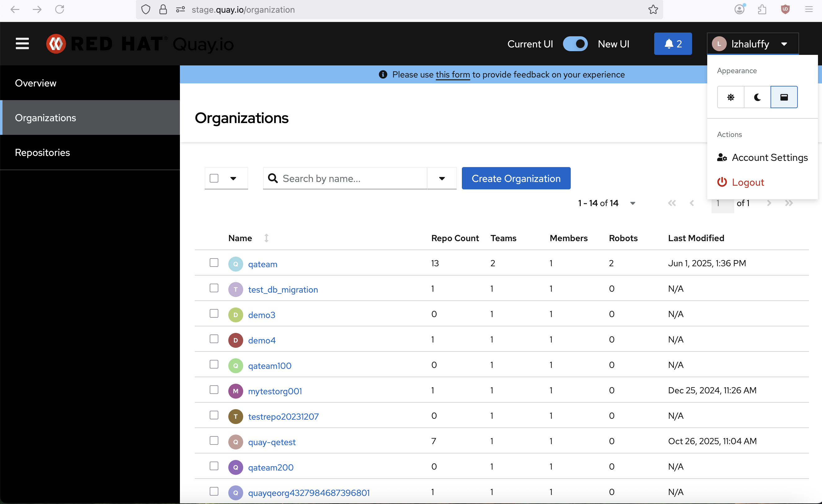Expand the bulk select dropdown arrow
The image size is (822, 504).
233,178
